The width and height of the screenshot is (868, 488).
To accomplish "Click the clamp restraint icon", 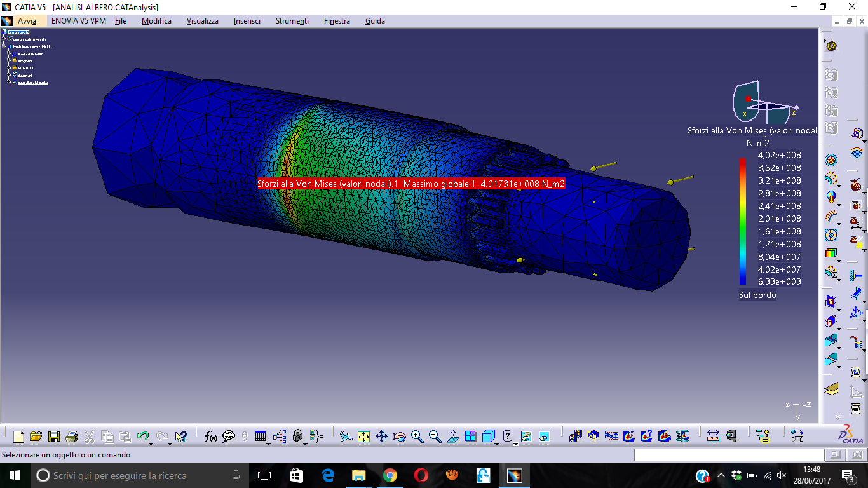I will [x=856, y=276].
